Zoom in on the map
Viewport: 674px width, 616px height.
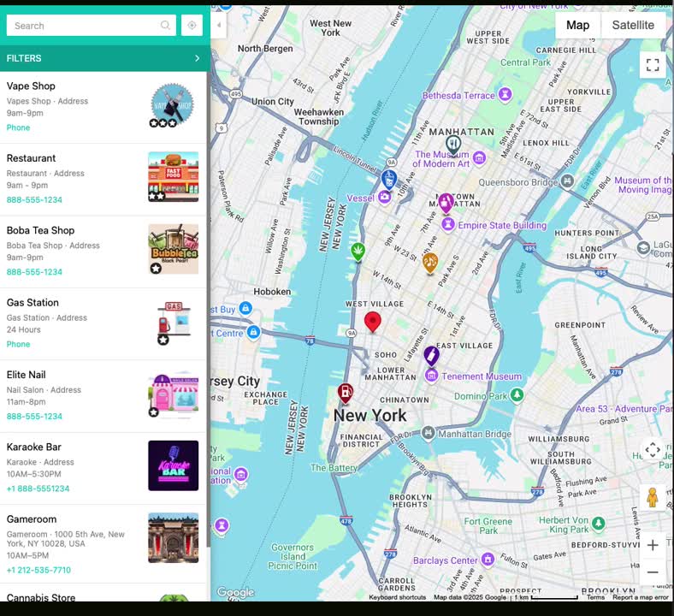653,545
